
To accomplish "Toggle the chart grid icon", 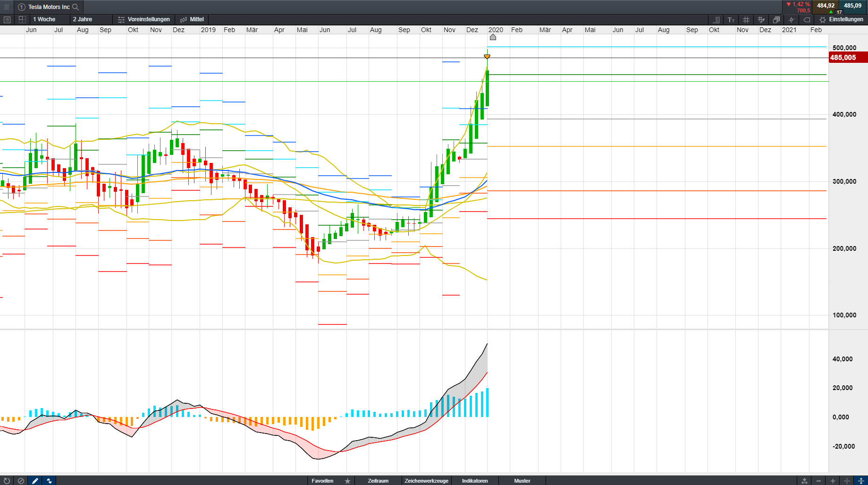I will pos(746,20).
